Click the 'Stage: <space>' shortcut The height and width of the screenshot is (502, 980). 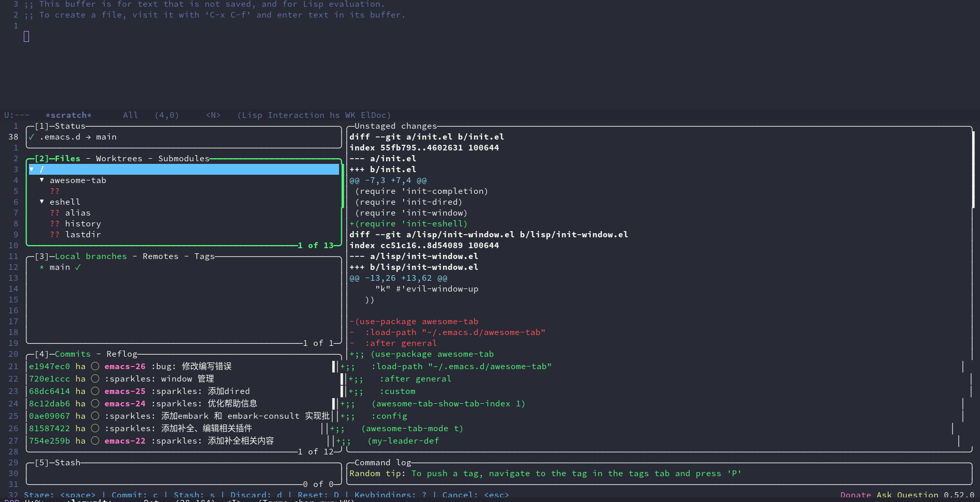59,495
